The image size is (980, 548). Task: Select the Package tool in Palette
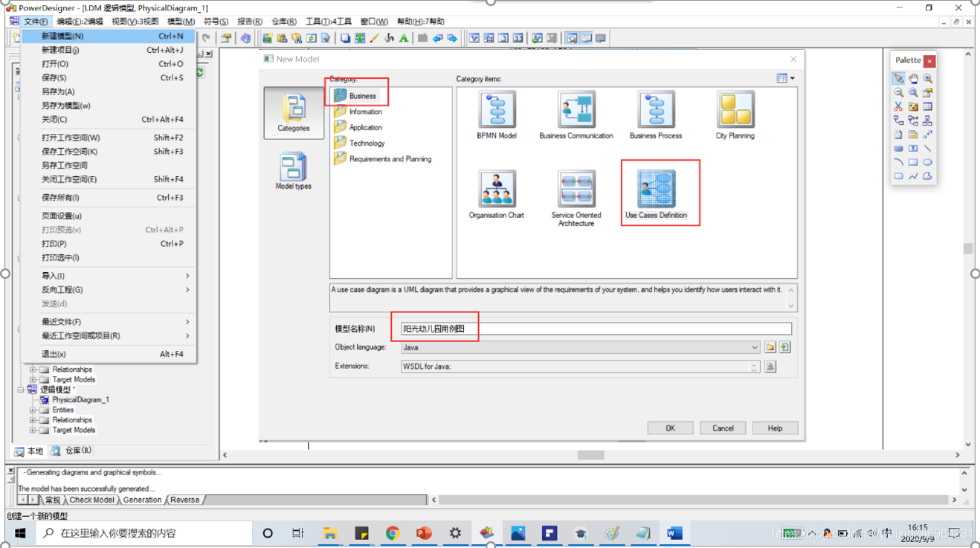point(913,106)
